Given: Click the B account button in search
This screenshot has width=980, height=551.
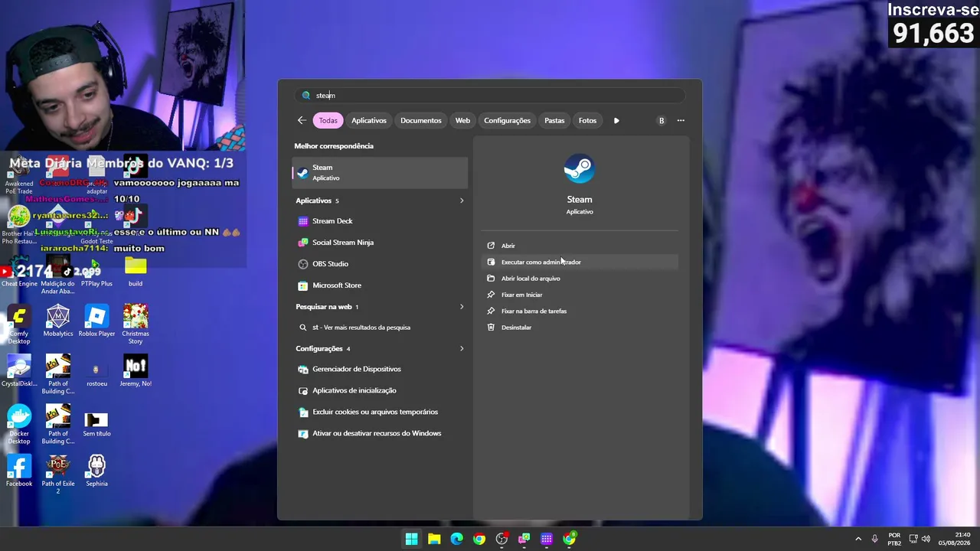Looking at the screenshot, I should point(661,120).
